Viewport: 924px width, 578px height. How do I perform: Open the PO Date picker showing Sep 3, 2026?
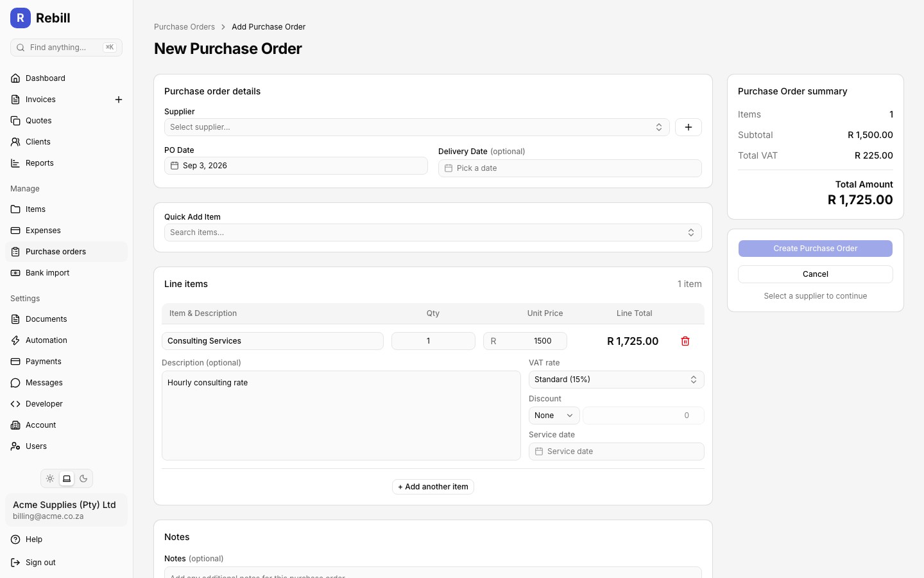pos(296,166)
